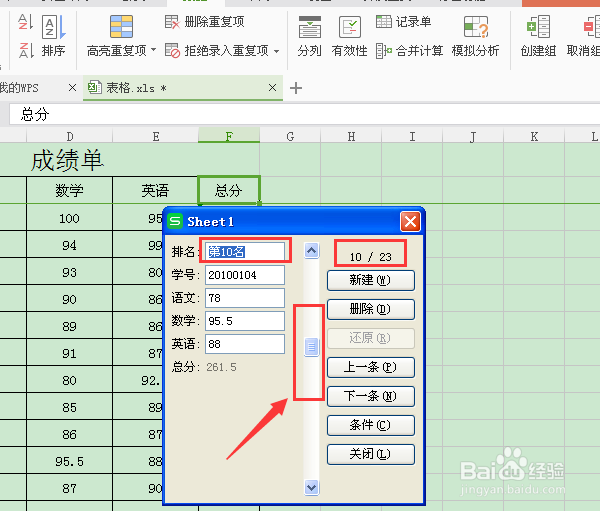Click the formula bar showing 总分
Screen dimensions: 600x511
click(304, 114)
